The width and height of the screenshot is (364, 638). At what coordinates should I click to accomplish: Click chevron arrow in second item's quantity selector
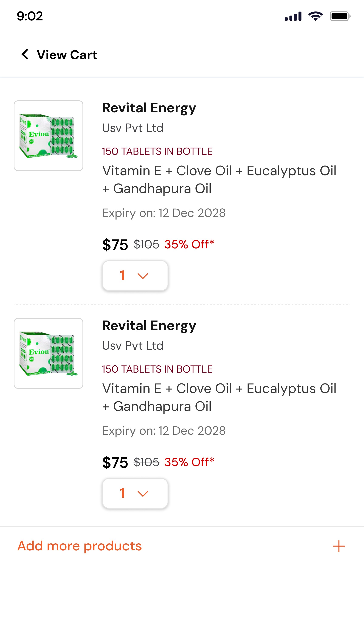click(x=143, y=494)
